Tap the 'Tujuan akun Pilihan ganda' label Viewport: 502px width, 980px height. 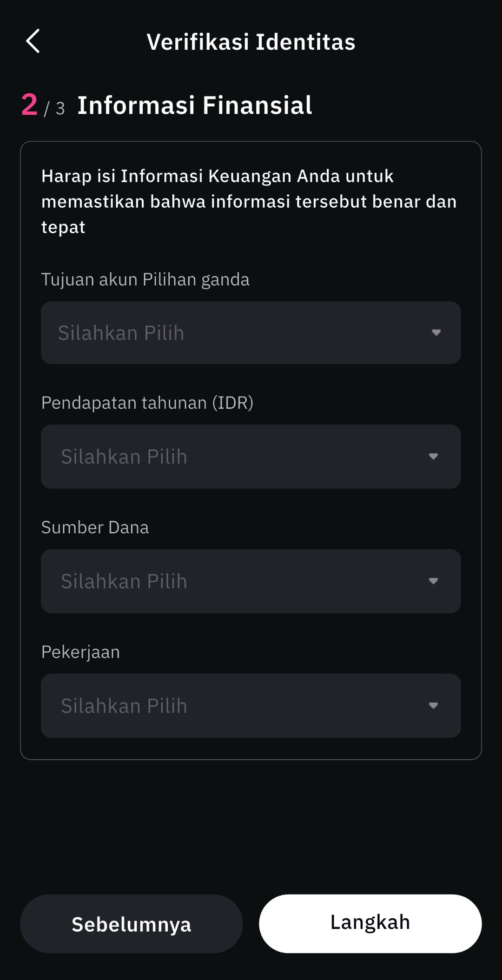[145, 280]
